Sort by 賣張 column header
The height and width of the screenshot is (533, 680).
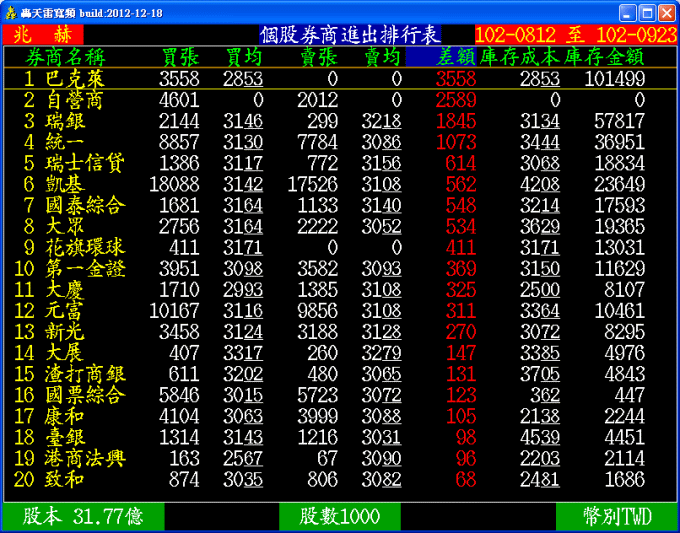point(319,57)
